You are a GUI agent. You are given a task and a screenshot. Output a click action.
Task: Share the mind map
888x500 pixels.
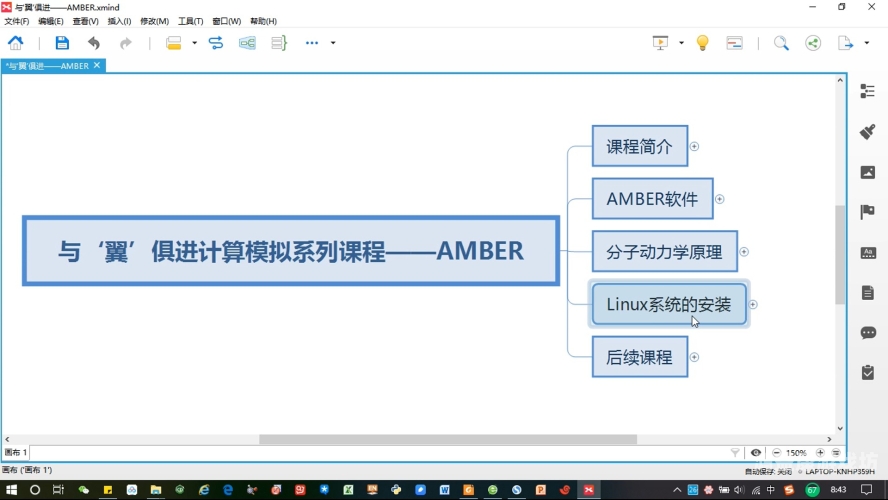click(x=813, y=43)
